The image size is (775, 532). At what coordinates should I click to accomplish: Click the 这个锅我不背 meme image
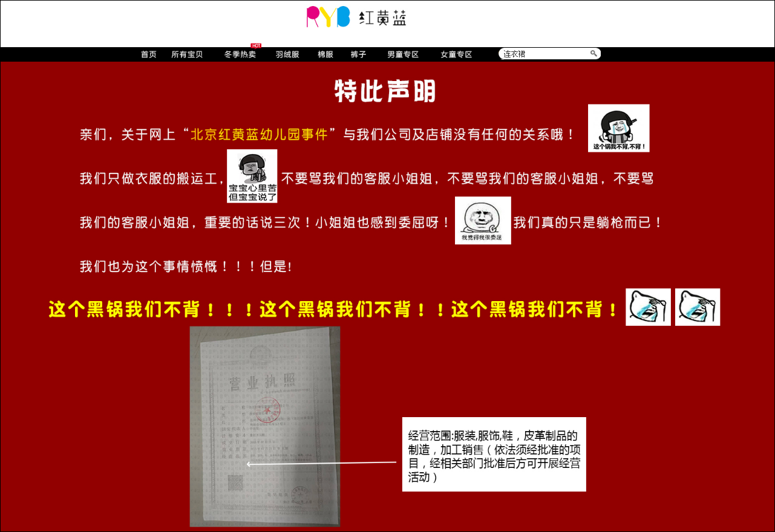[619, 128]
